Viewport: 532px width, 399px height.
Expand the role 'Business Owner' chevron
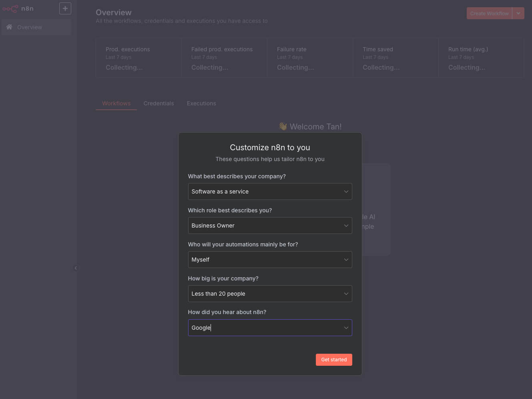(346, 226)
